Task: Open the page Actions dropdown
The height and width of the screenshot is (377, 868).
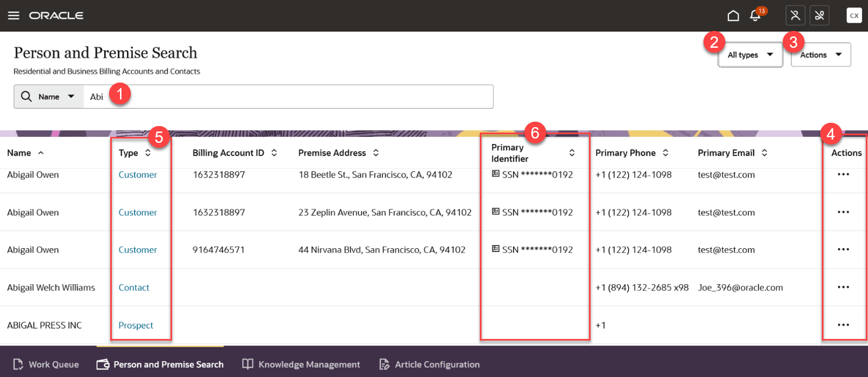Action: pyautogui.click(x=821, y=55)
